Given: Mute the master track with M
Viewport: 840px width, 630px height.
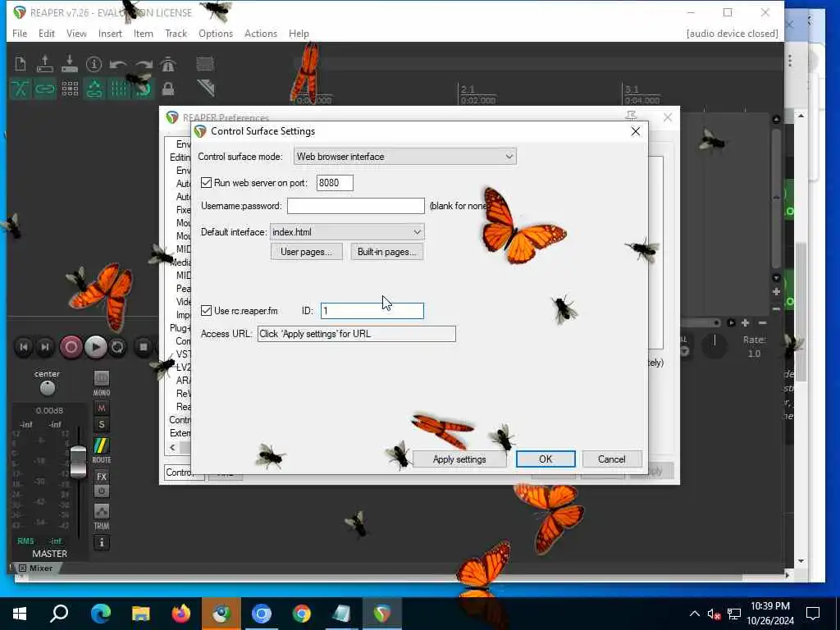Looking at the screenshot, I should tap(101, 409).
